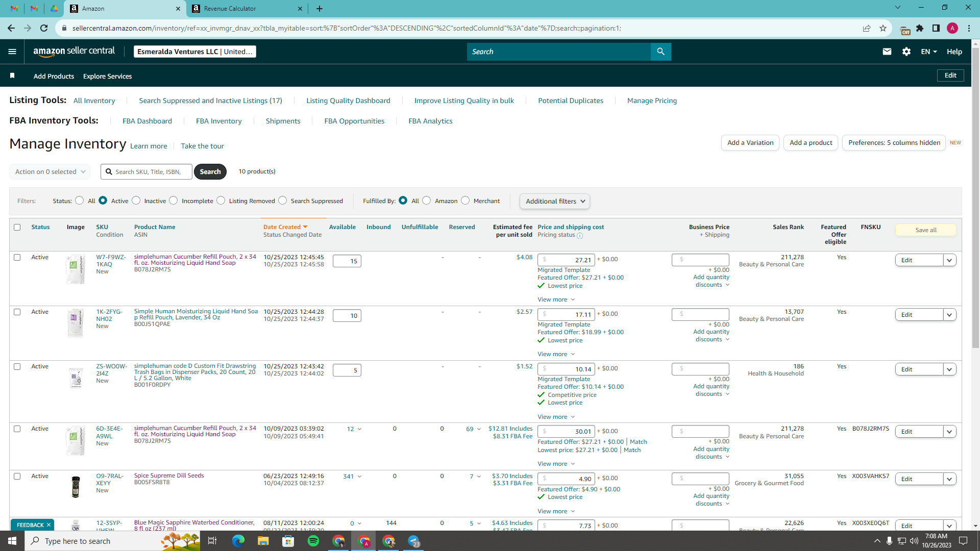Click the Search SKU, Title, ISBN field
The height and width of the screenshot is (551, 980).
[146, 172]
